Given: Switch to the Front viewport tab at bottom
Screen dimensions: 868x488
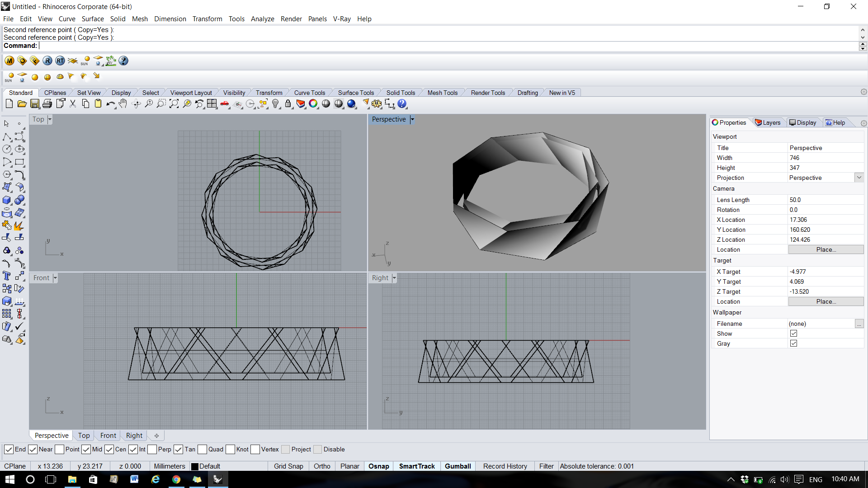Looking at the screenshot, I should pos(108,436).
